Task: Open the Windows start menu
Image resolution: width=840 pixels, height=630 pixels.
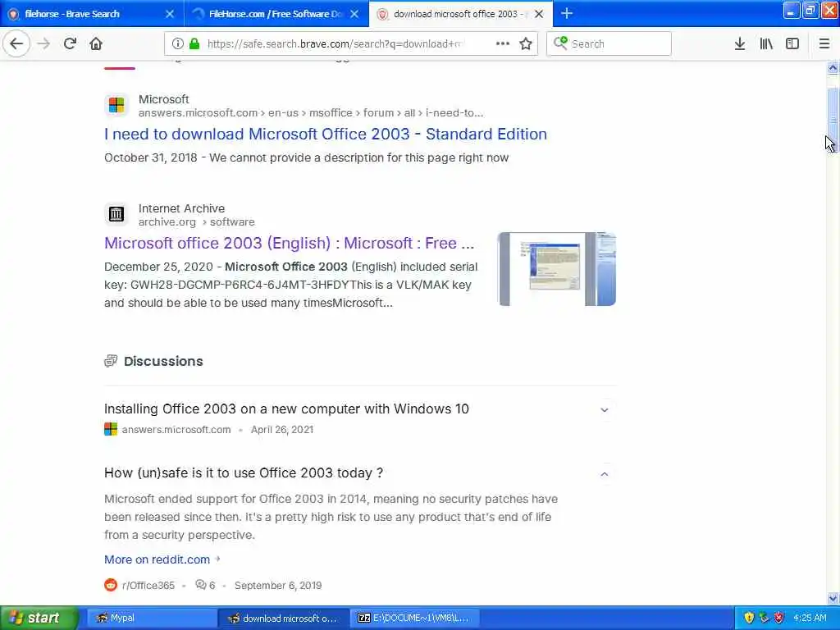Action: [x=39, y=618]
